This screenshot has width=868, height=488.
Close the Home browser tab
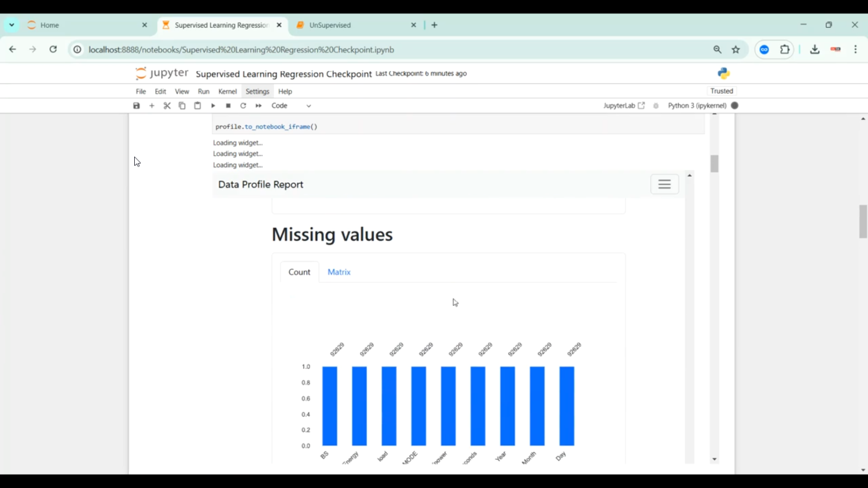tap(145, 25)
